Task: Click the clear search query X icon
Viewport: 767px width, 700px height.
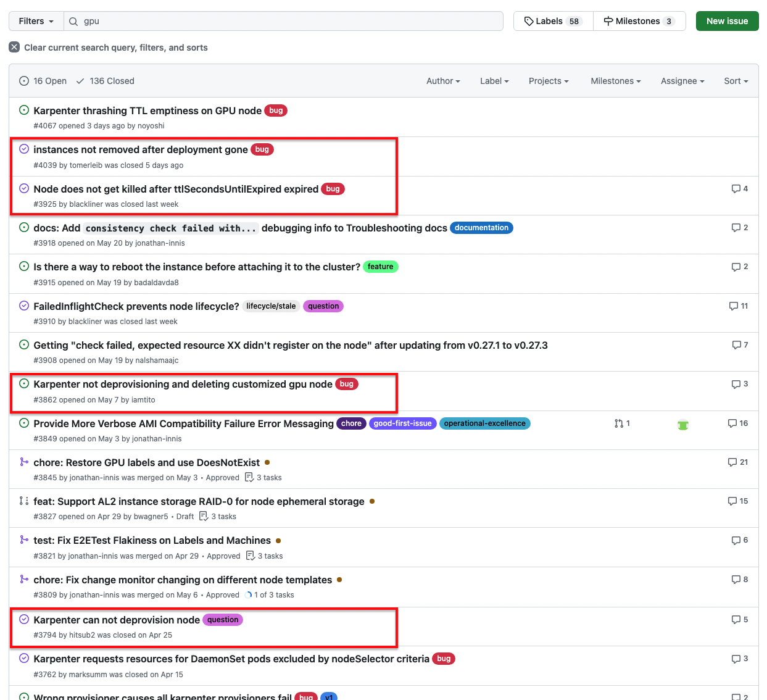Action: pos(14,47)
